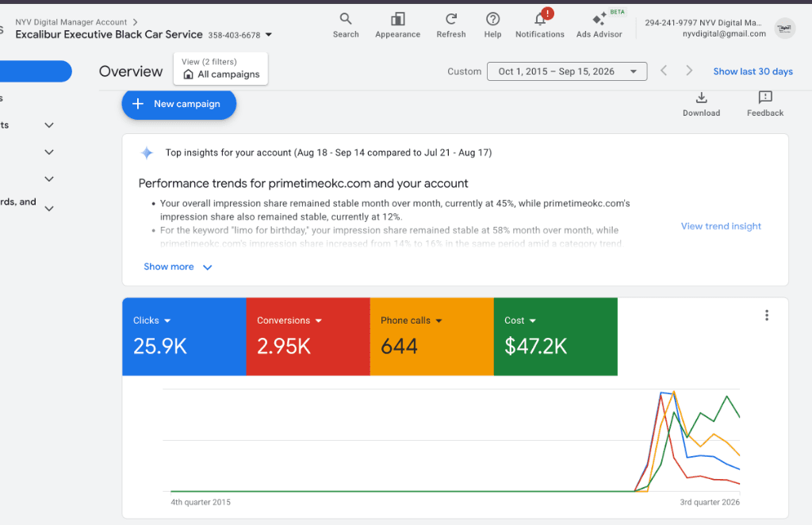Open the Feedback dialog
812x525 pixels.
pyautogui.click(x=765, y=104)
